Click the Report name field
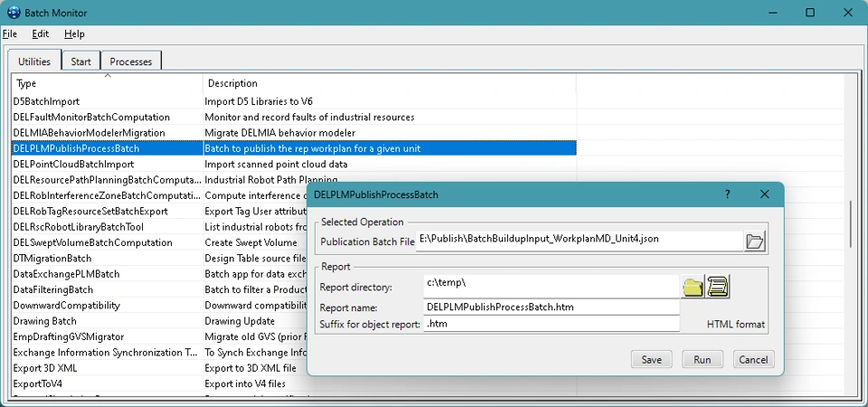This screenshot has width=868, height=407. 552,308
